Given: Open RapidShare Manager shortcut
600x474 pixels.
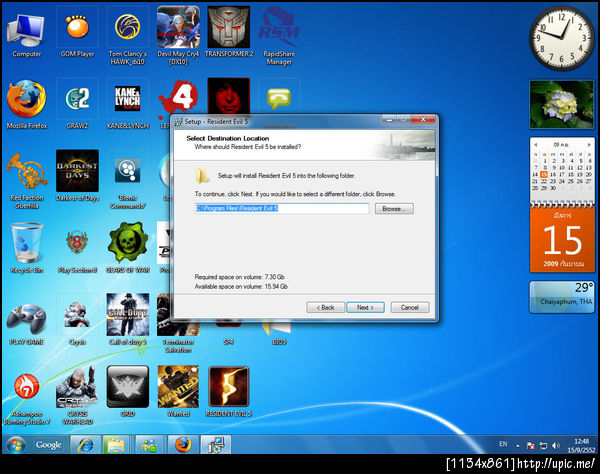Looking at the screenshot, I should (x=279, y=36).
